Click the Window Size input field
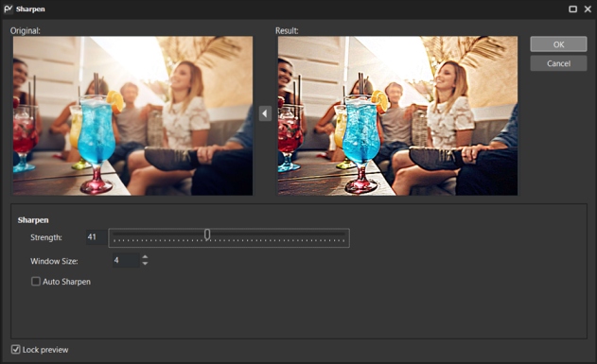Screen dimensions: 597x364 click(126, 260)
